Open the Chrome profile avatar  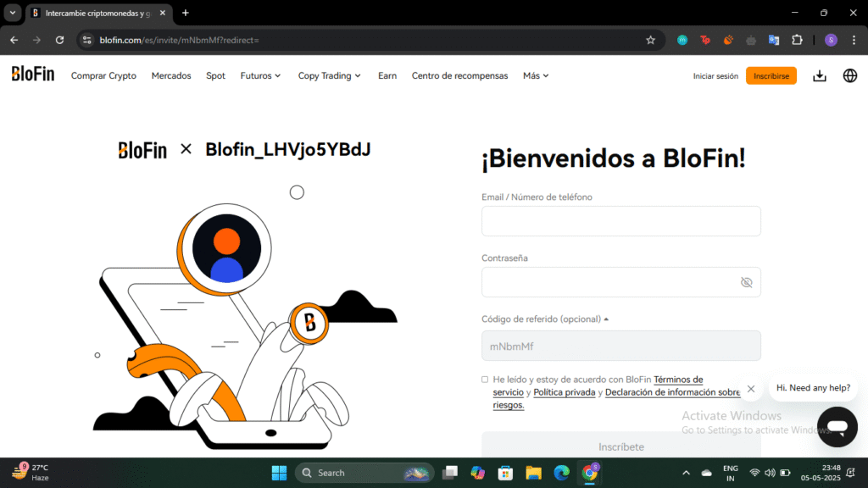click(831, 40)
